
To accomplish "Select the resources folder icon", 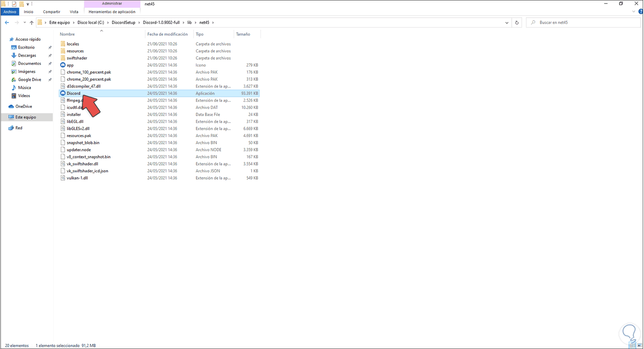I will [x=63, y=51].
